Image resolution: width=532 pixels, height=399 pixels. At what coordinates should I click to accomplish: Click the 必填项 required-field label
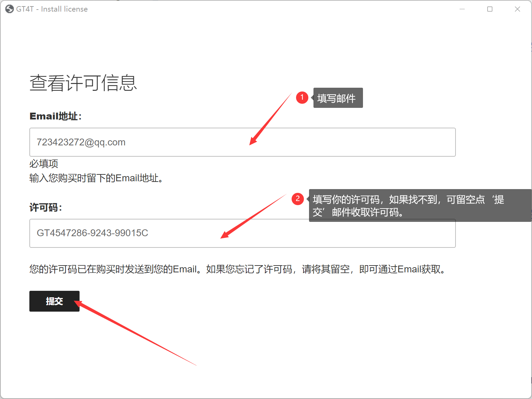43,164
